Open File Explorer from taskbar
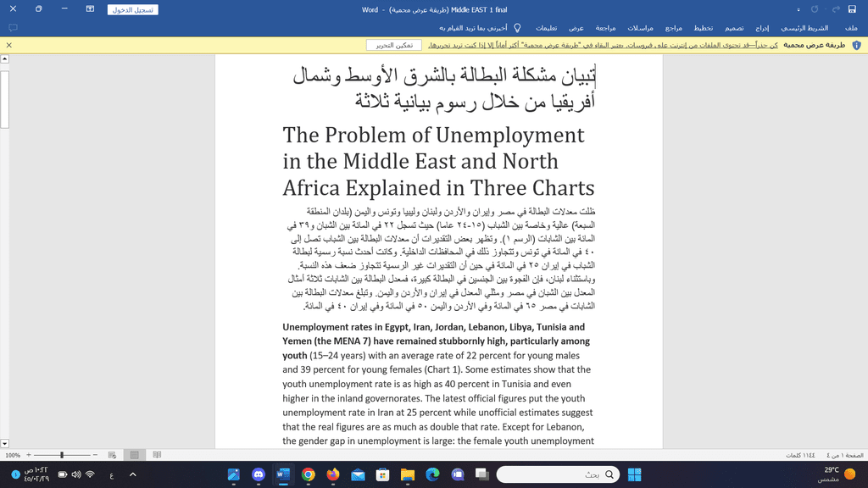868x488 pixels. coord(408,474)
